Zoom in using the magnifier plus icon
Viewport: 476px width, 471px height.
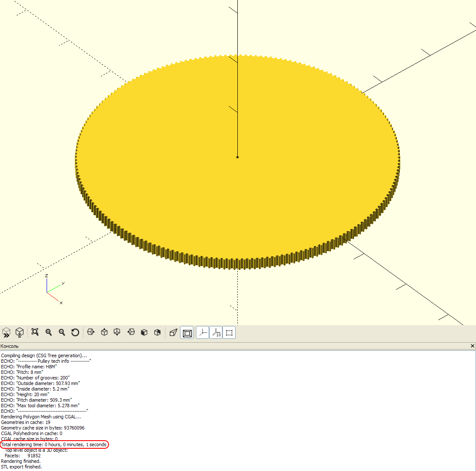[x=49, y=332]
